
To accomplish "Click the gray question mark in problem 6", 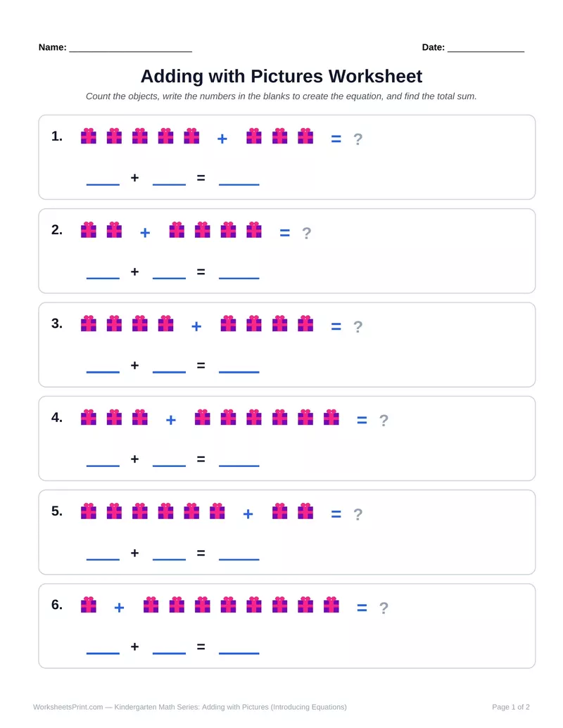I will pos(384,608).
